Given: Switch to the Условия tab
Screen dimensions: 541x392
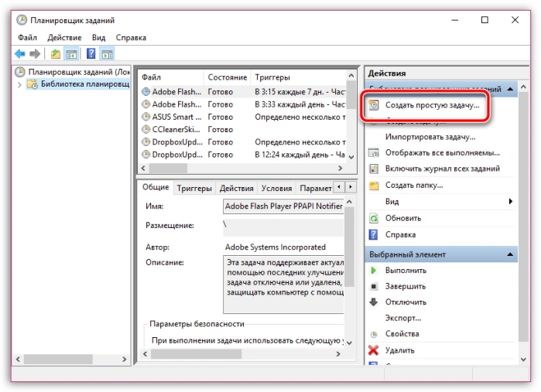Looking at the screenshot, I should pos(276,188).
